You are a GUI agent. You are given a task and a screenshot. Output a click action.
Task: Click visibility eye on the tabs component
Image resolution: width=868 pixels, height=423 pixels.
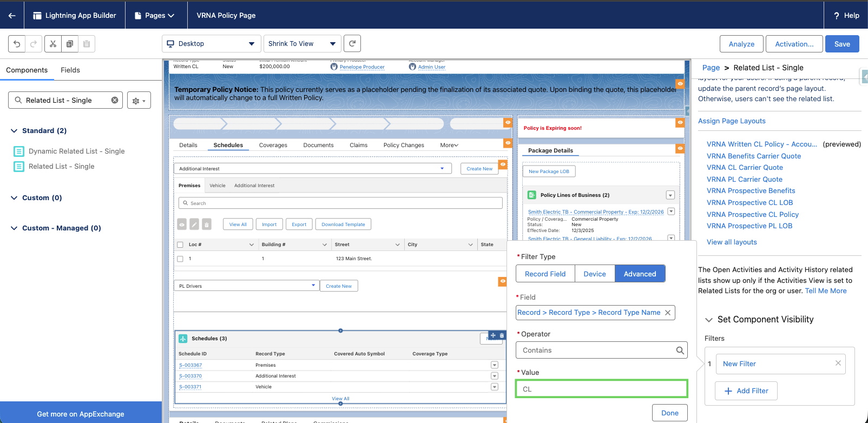508,143
